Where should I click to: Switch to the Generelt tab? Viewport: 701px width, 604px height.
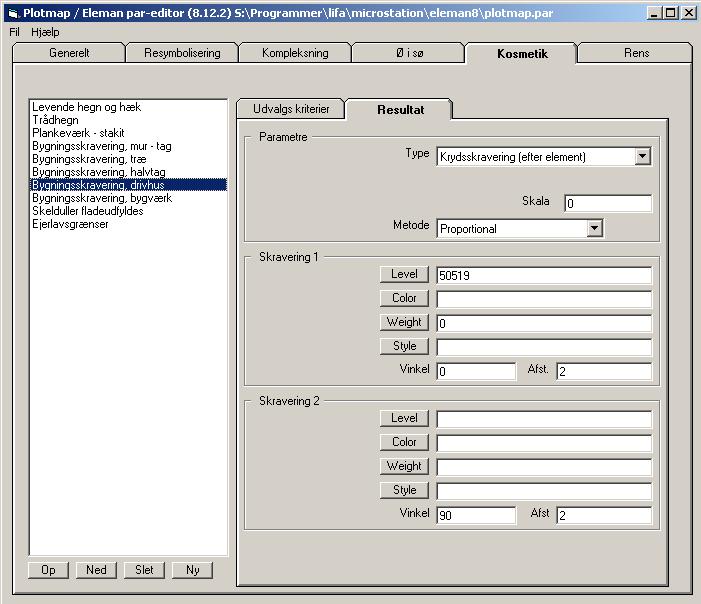69,53
